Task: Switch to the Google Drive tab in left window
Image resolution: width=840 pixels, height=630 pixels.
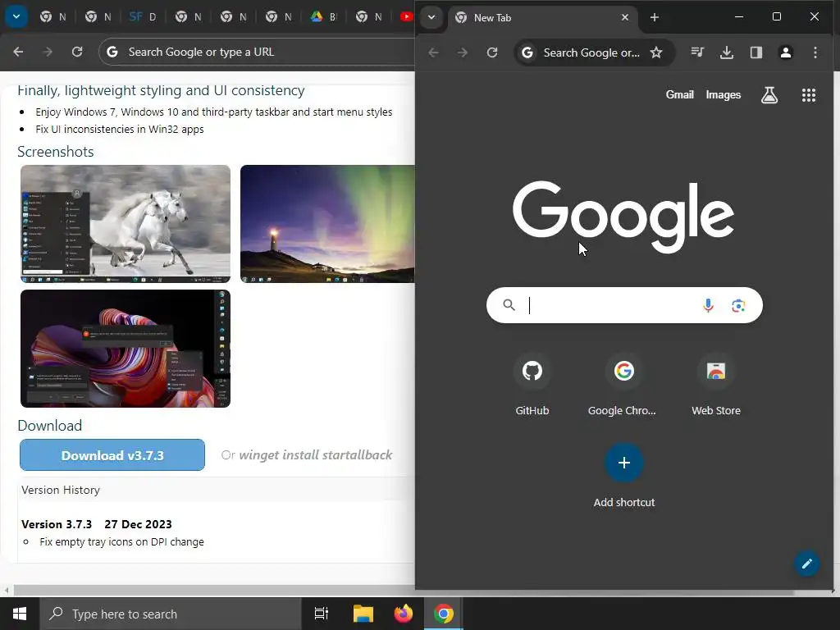Action: click(x=323, y=17)
